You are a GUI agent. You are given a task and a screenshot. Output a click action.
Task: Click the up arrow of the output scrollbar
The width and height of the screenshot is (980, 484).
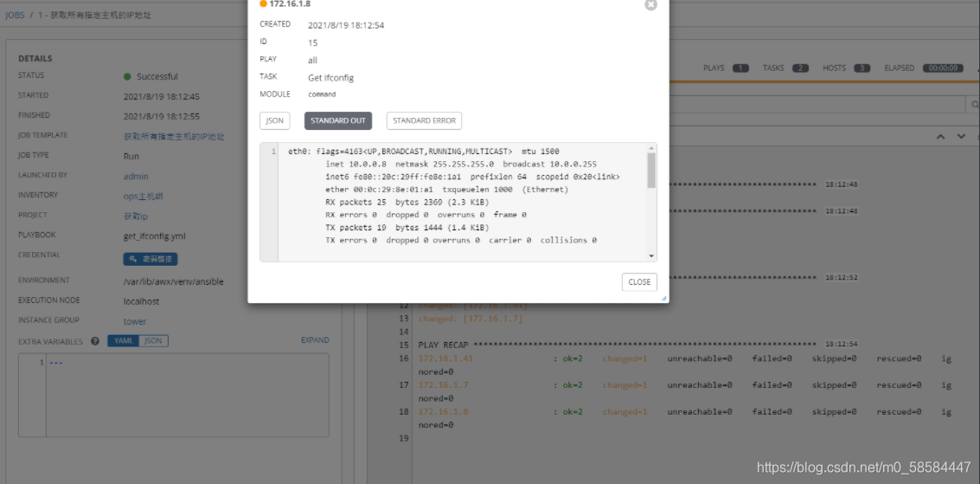652,148
